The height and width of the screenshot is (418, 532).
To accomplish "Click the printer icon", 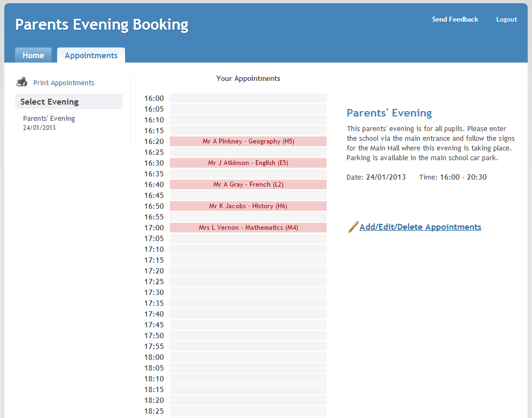I will [x=22, y=82].
